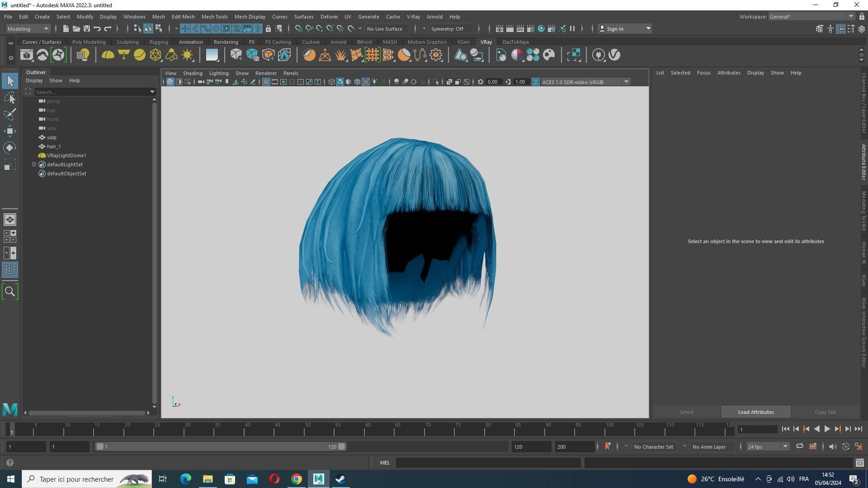Screen dimensions: 868x488
Task: Open the viewport Shading menu
Action: tap(193, 73)
